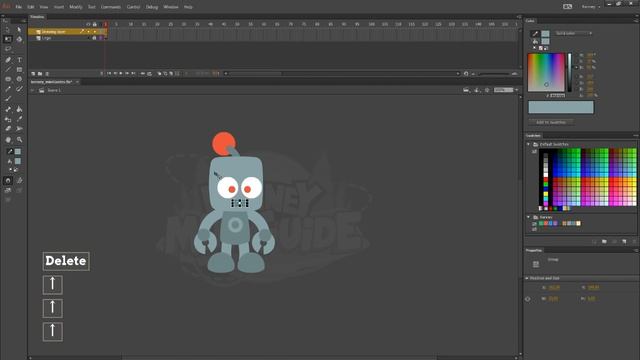Screen dimensions: 640x360
Task: Click the hex color value field
Action: coord(557,96)
